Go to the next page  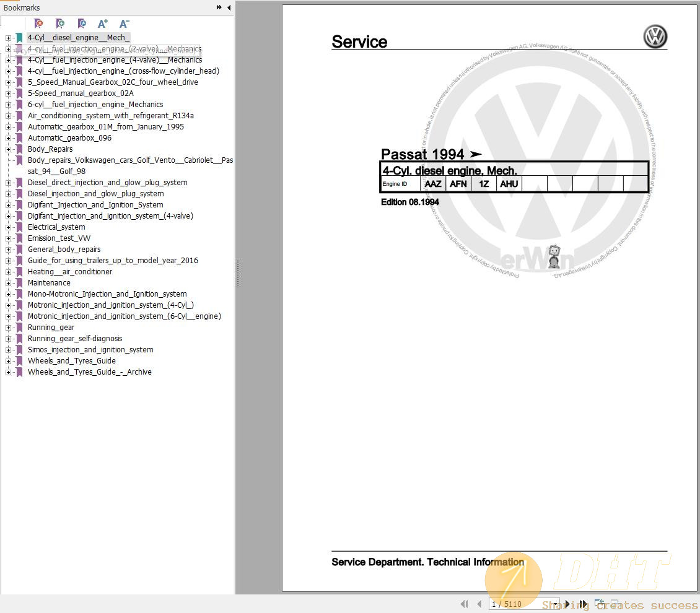point(567,604)
